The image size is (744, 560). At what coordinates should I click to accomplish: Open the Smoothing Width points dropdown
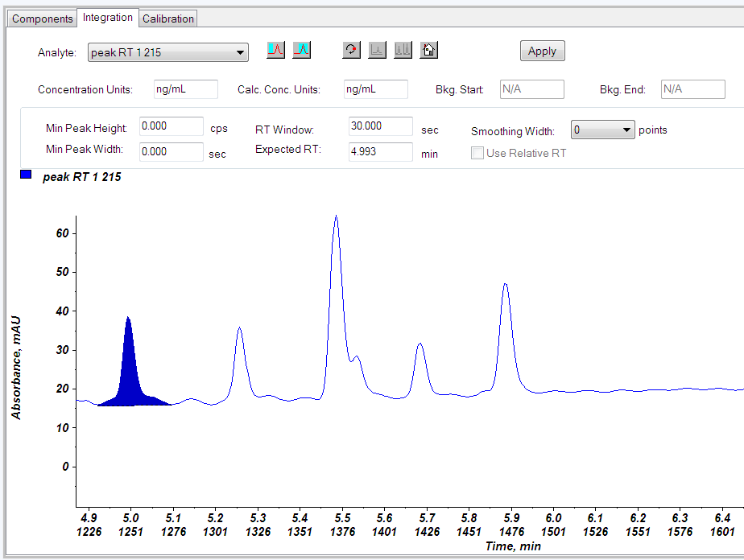coord(602,130)
